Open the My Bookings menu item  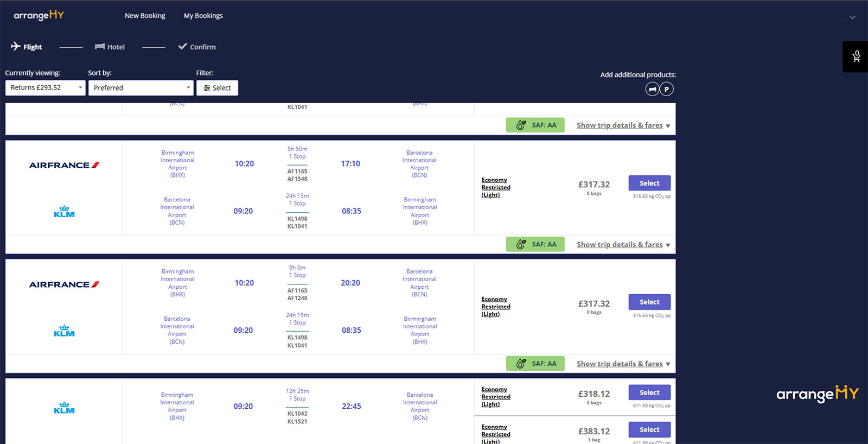203,16
